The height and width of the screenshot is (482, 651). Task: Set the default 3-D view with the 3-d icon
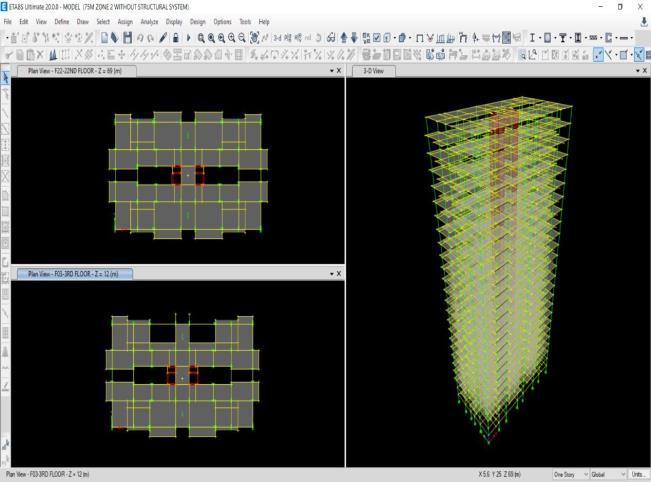pos(277,38)
